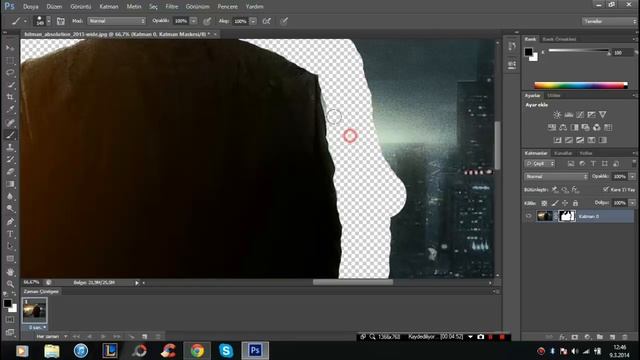
Task: Switch to the Kanallar tab
Action: [563, 153]
